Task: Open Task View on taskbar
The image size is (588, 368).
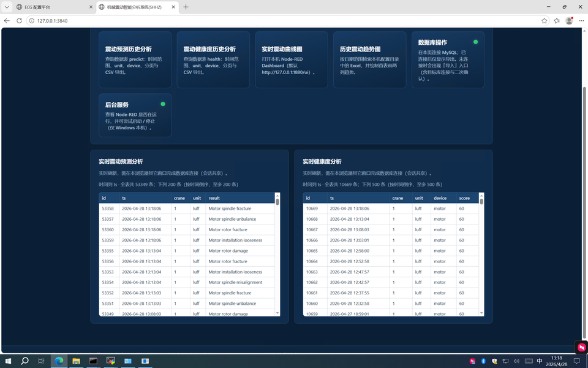Action: pos(41,361)
